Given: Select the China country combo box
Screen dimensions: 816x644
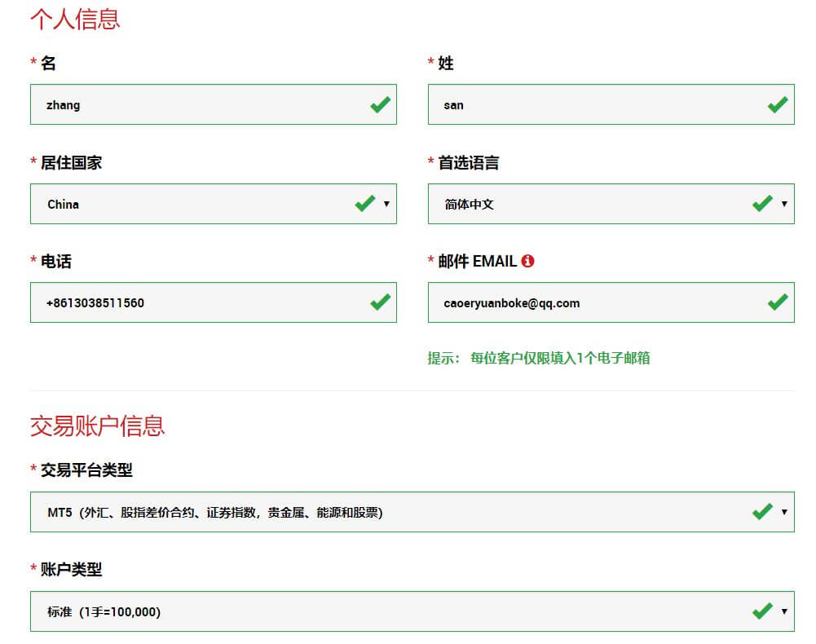Looking at the screenshot, I should point(214,204).
